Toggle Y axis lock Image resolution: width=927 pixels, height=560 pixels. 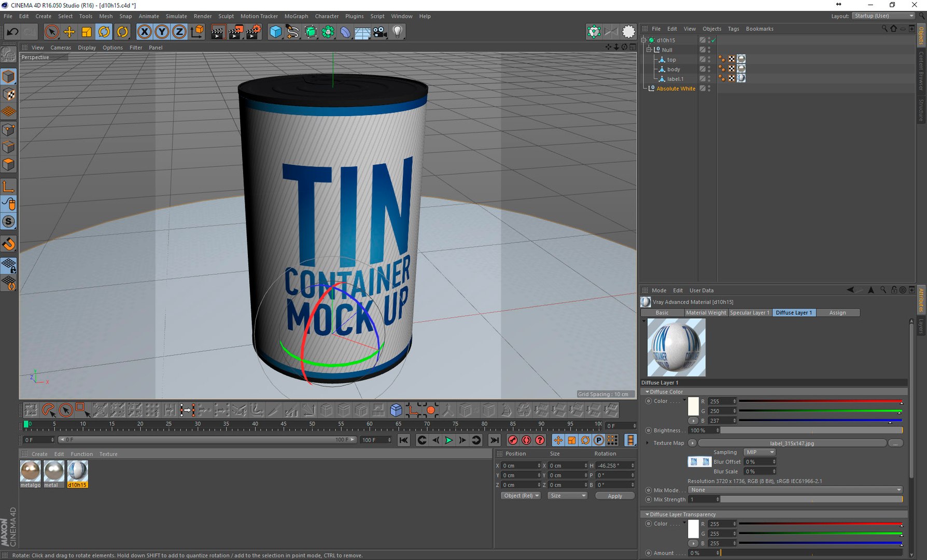(162, 32)
